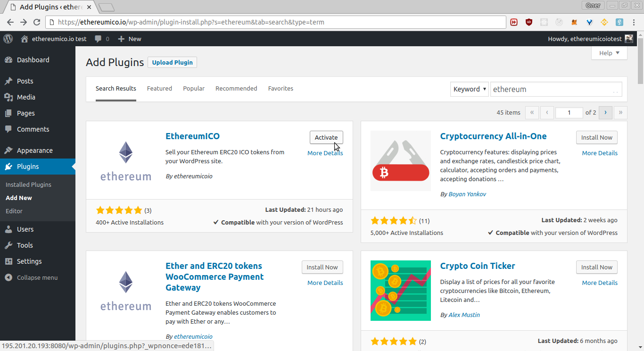
Task: Go forward using browser forward arrow
Action: [x=24, y=22]
